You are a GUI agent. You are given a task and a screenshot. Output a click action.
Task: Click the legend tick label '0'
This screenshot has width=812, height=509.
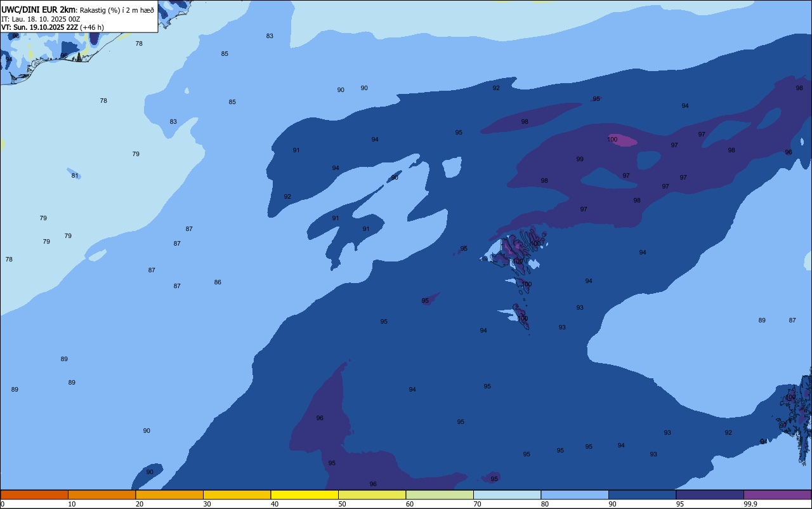pyautogui.click(x=3, y=504)
